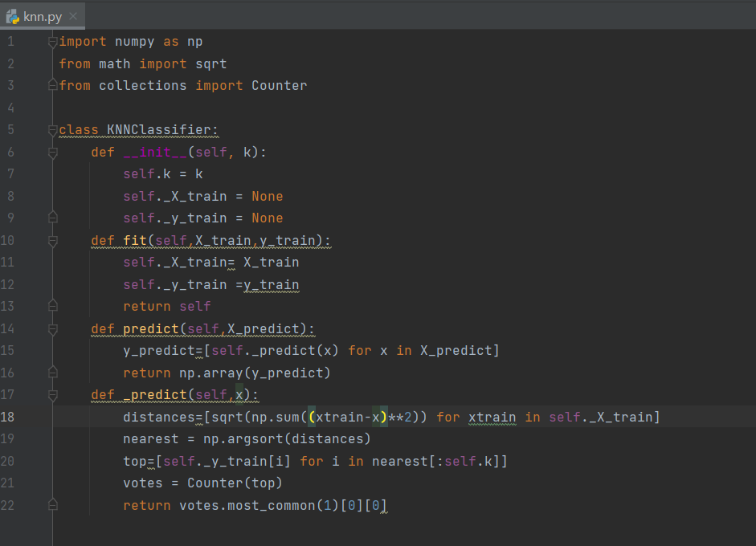
Task: Click 'y_predict' variable on line 15
Action: point(158,350)
